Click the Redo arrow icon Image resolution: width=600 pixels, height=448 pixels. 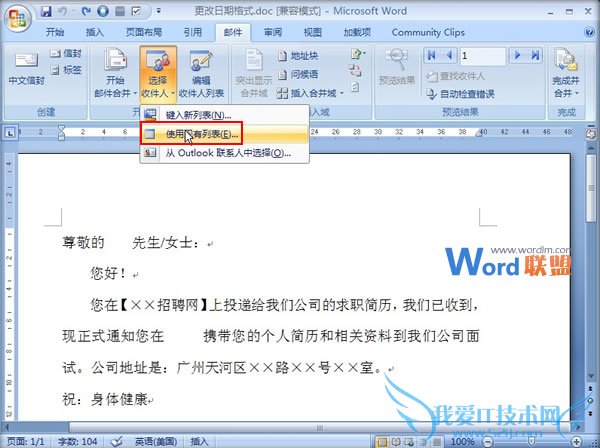coord(86,11)
